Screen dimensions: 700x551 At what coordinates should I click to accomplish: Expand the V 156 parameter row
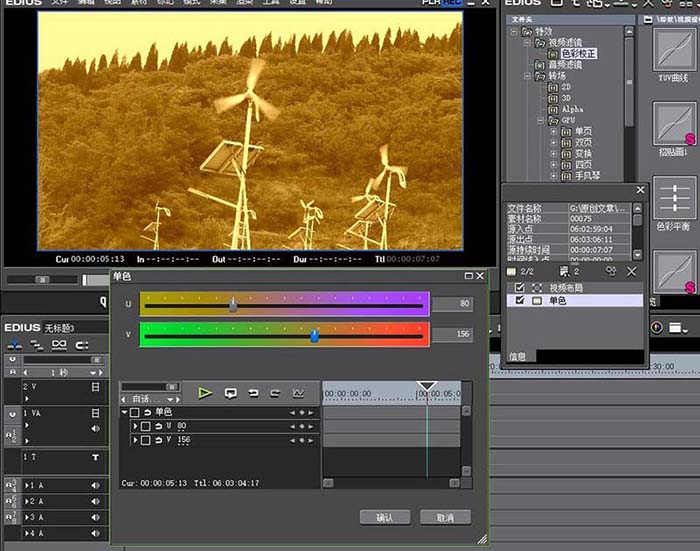135,440
